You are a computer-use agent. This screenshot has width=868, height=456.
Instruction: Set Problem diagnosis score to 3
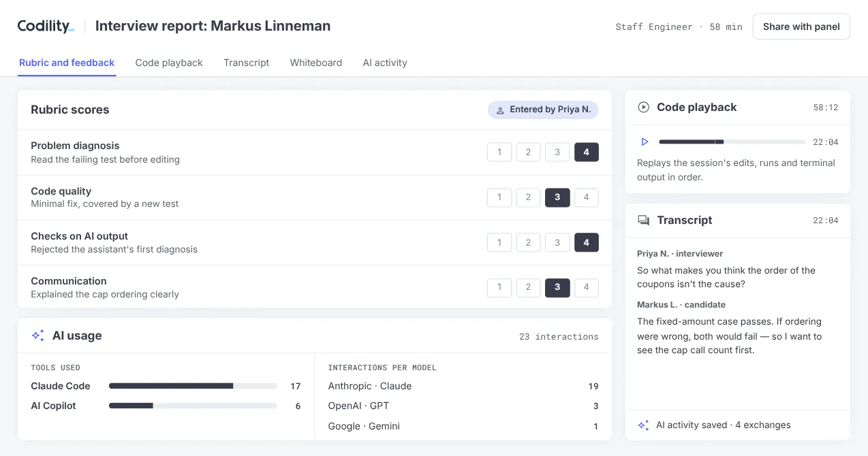557,152
